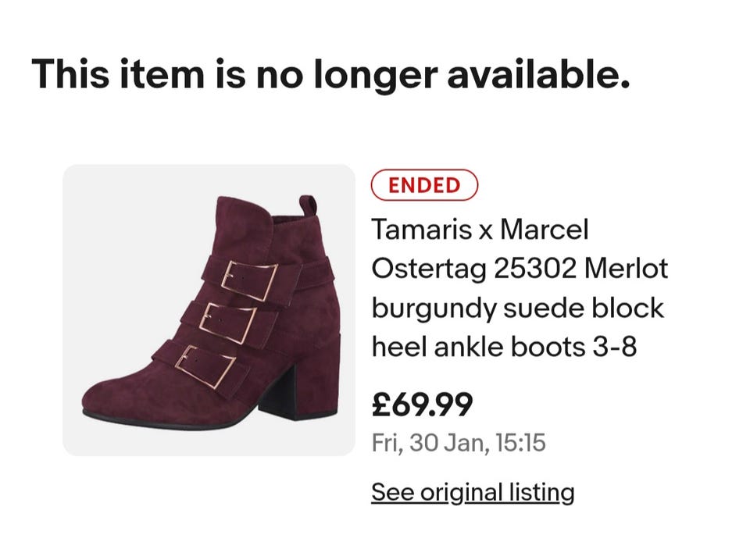Click the word Ostertag in the title
750x560 pixels.
coord(427,269)
